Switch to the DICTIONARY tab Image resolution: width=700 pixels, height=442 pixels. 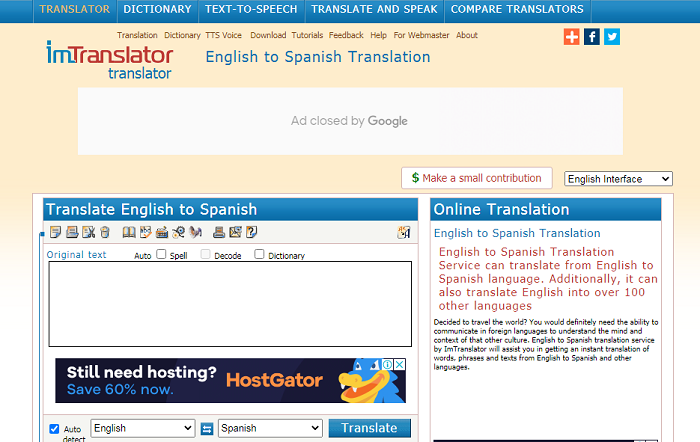(x=157, y=9)
